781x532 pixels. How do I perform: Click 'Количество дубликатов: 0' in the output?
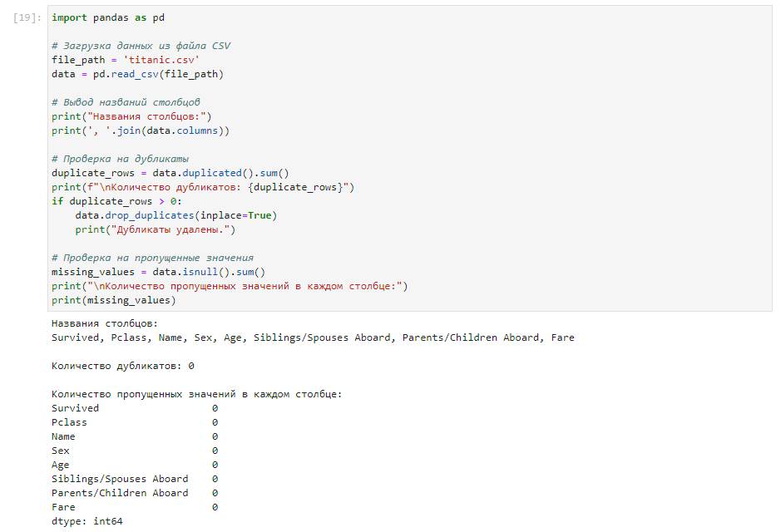coord(122,366)
